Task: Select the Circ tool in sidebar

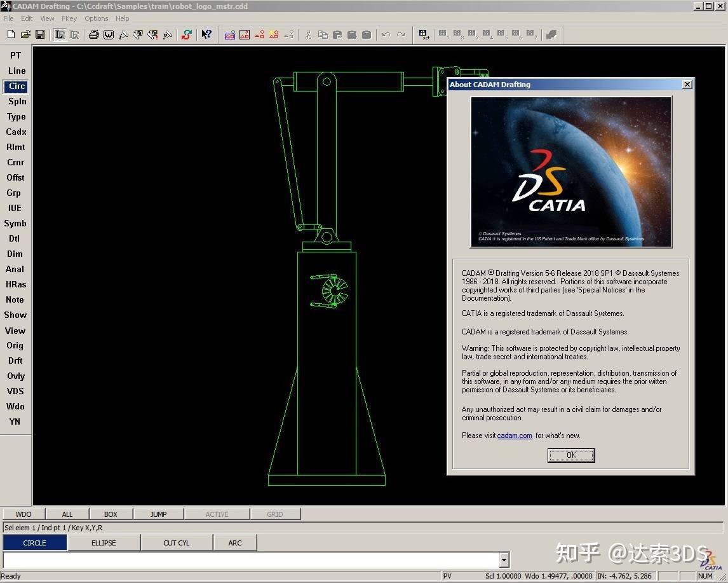Action: (17, 86)
